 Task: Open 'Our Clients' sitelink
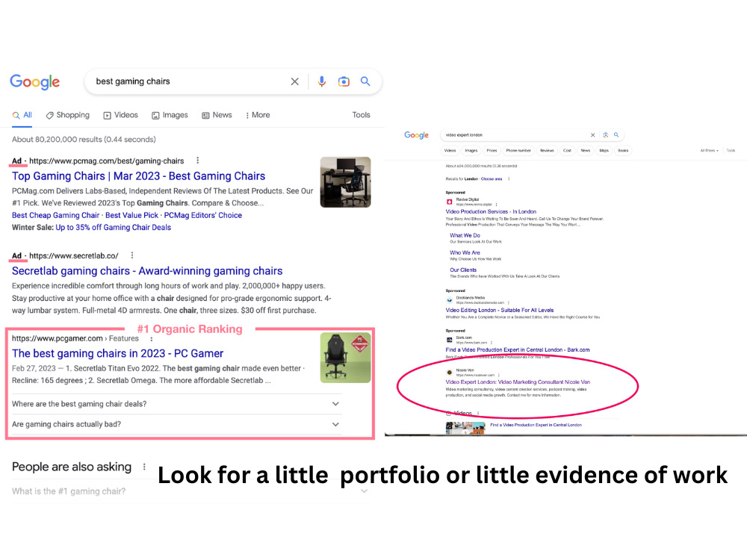[463, 270]
